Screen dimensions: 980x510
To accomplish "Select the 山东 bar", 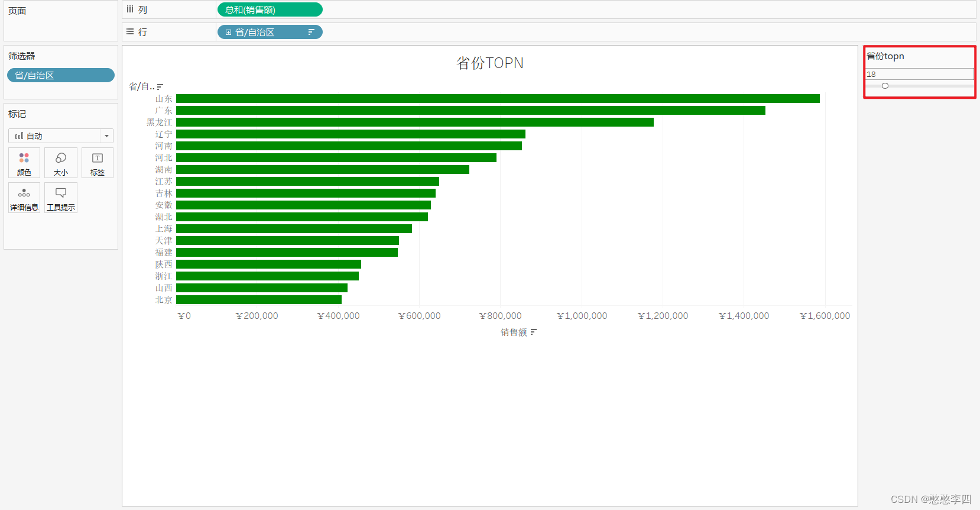I will coord(498,98).
